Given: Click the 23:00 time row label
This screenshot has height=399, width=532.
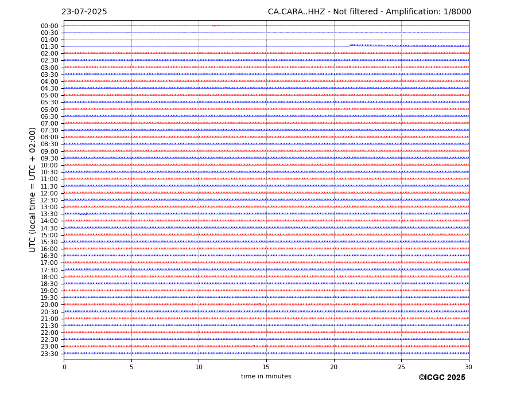Looking at the screenshot, I should click(49, 347).
